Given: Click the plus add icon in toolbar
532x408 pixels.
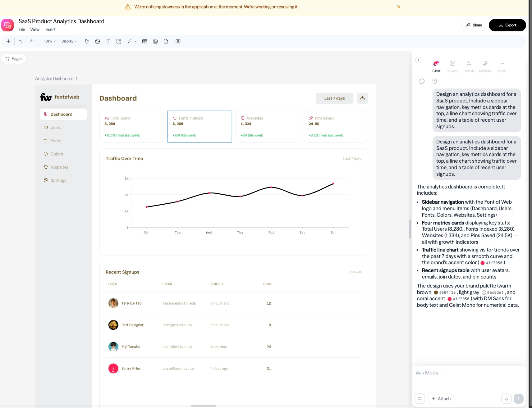Looking at the screenshot, I should tap(8, 41).
